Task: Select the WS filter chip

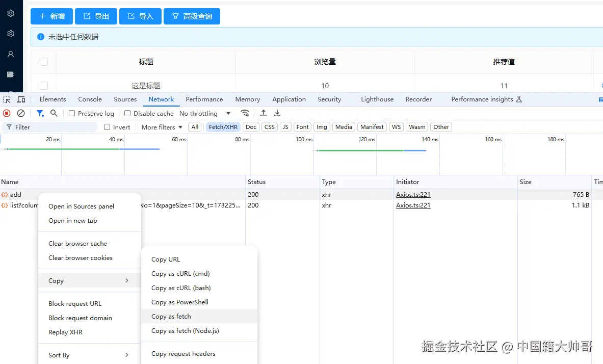Action: (x=396, y=127)
